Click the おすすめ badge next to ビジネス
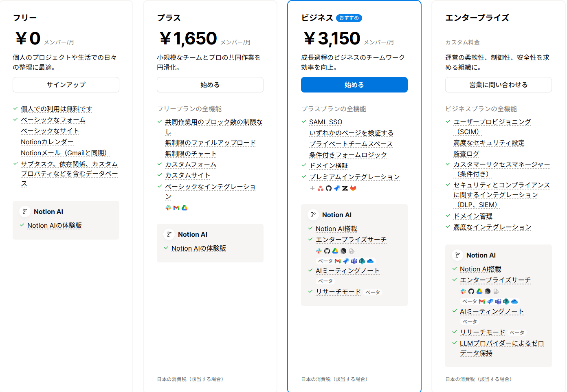The image size is (567, 392). 349,18
